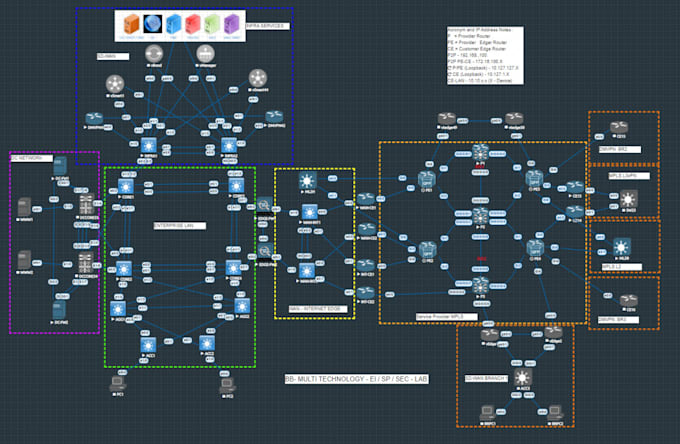The image size is (680, 444).
Task: Select the vBond controller node
Action: coord(154,54)
